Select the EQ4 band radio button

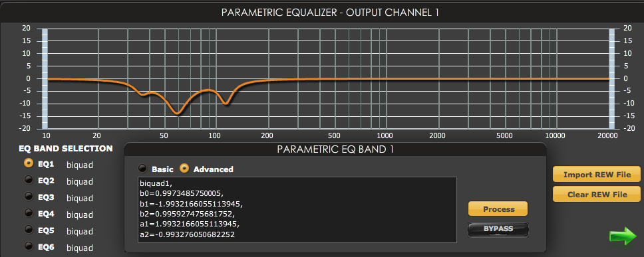(x=29, y=213)
